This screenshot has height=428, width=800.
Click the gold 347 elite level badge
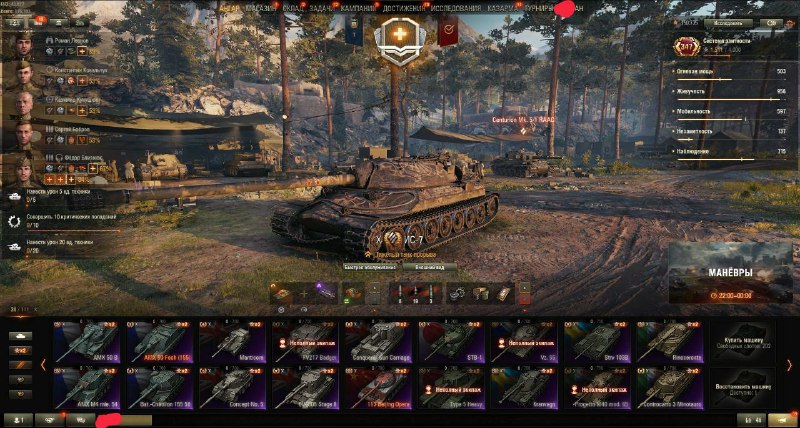[x=686, y=47]
